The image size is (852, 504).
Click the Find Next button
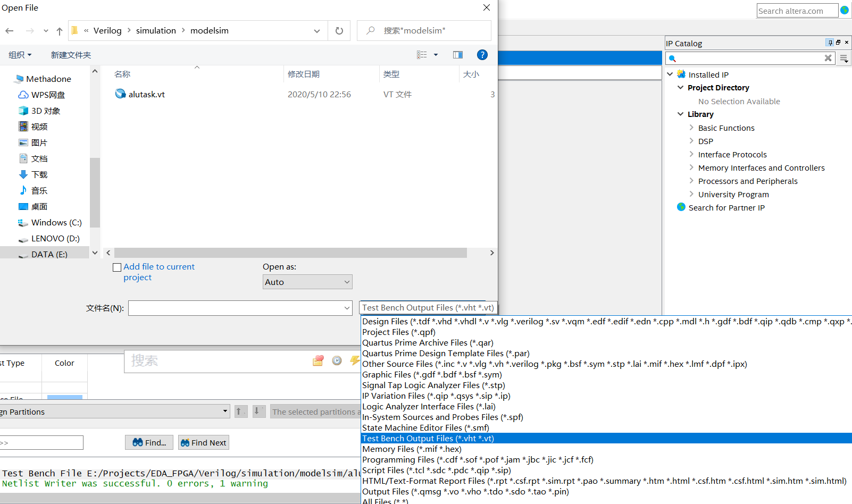tap(203, 442)
